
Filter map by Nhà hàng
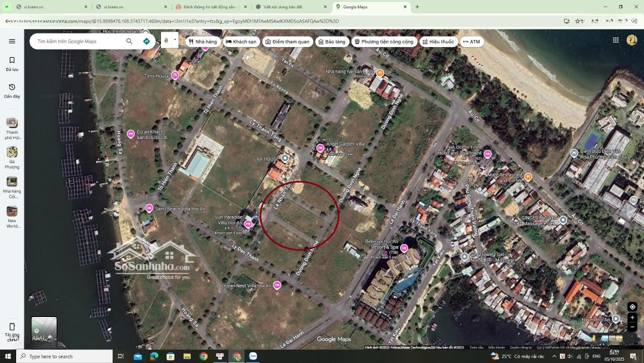click(x=202, y=42)
